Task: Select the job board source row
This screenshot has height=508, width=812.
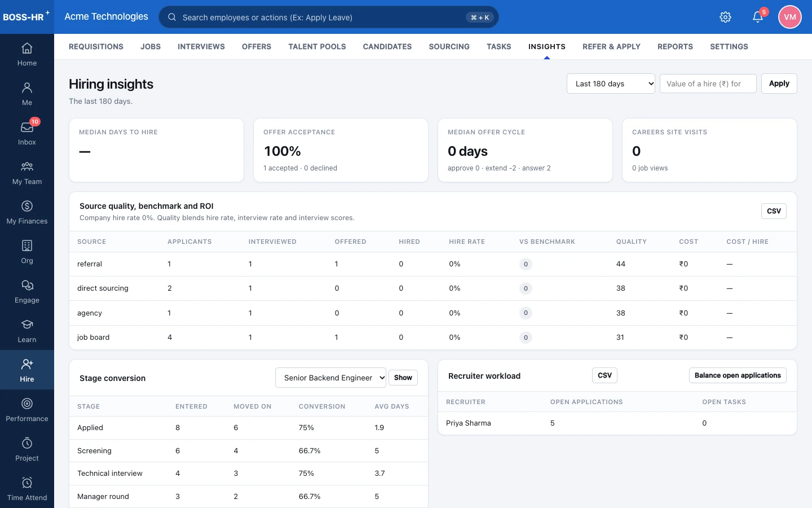Action: point(433,338)
